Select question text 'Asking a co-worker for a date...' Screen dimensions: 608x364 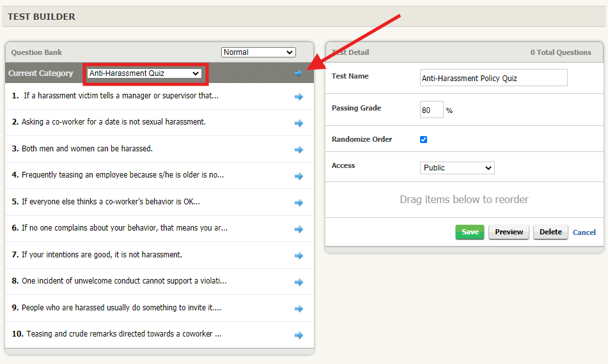[114, 122]
